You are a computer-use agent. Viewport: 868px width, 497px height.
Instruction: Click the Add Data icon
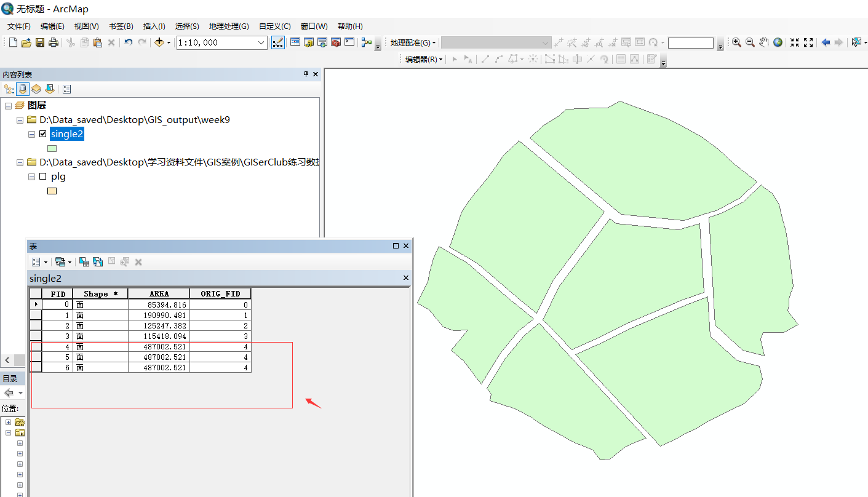pos(159,42)
